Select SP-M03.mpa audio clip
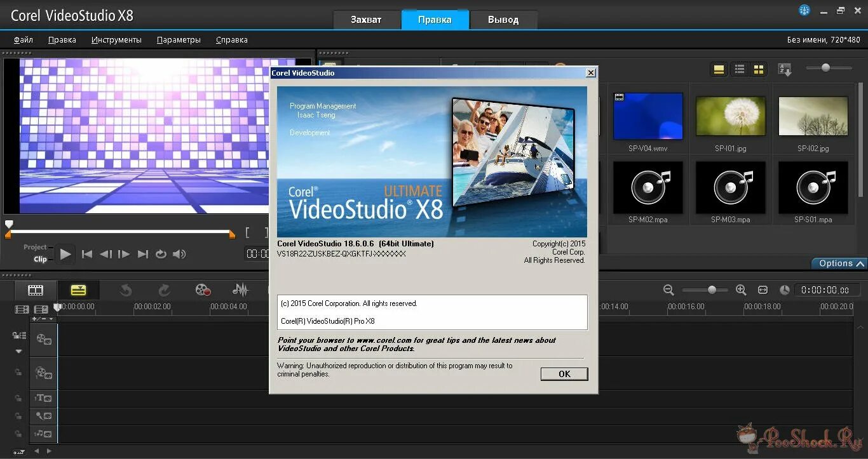Viewport: 868px width, 459px height. pos(731,187)
